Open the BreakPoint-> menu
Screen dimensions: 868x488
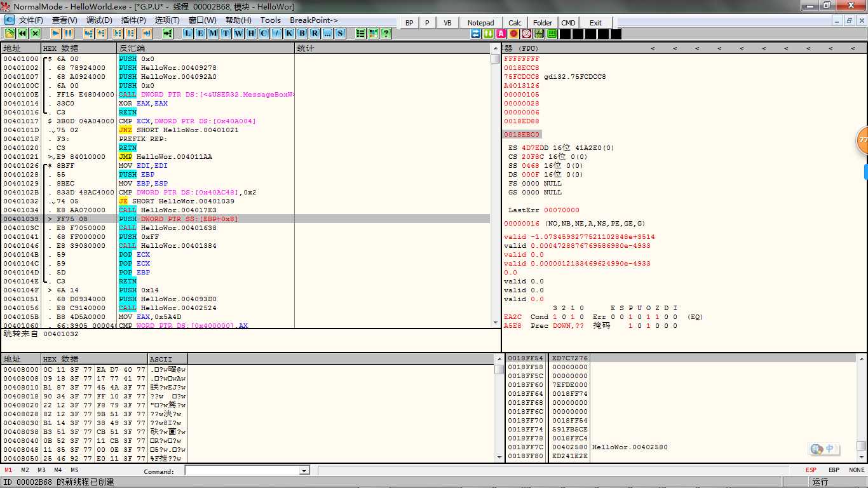(314, 20)
